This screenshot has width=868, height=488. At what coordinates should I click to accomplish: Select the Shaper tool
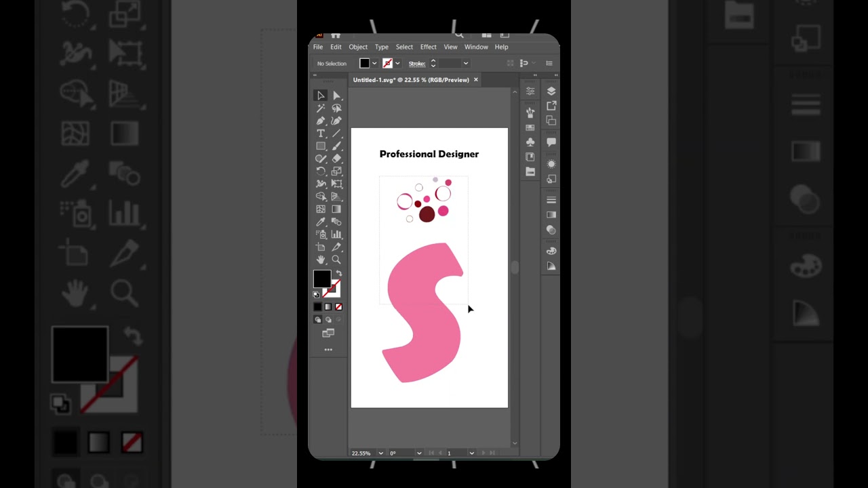pos(321,159)
